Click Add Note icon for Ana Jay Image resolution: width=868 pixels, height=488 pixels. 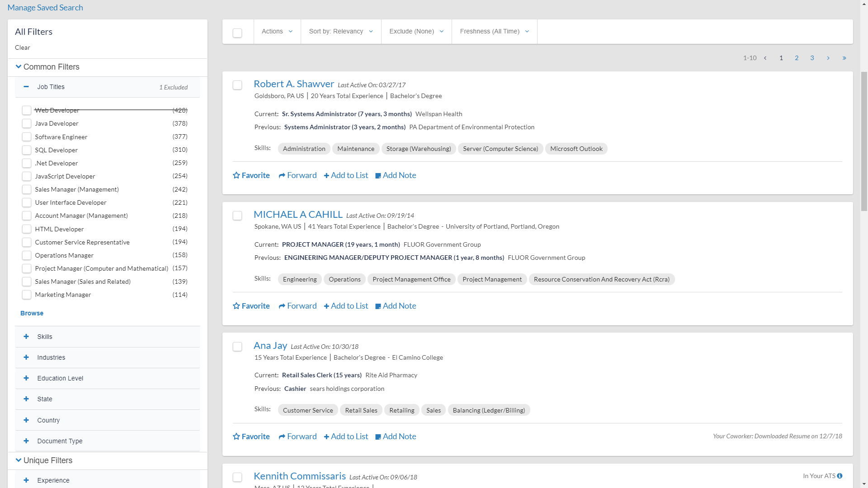pyautogui.click(x=378, y=437)
